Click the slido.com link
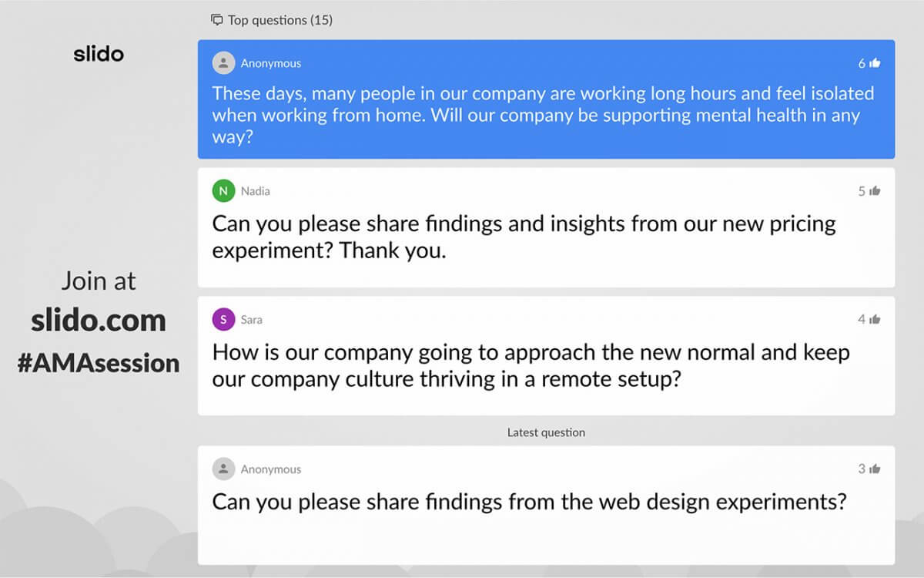Image resolution: width=924 pixels, height=578 pixels. (x=99, y=320)
